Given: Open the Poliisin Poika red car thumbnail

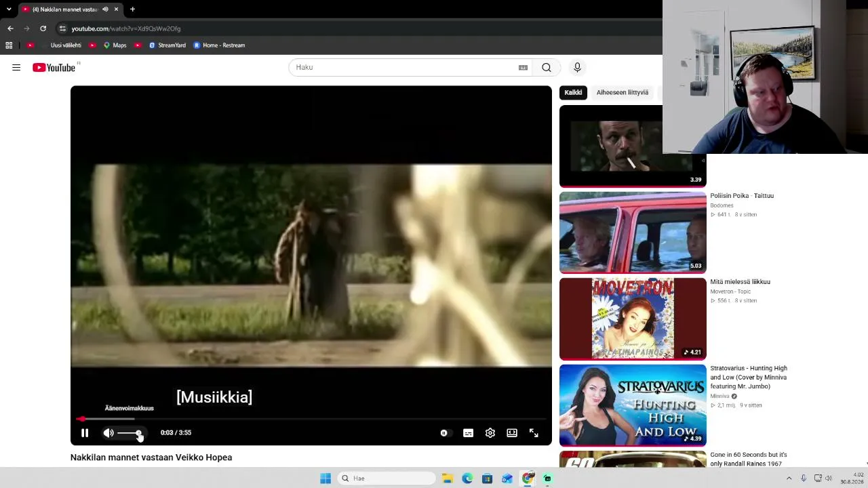Looking at the screenshot, I should (x=633, y=232).
